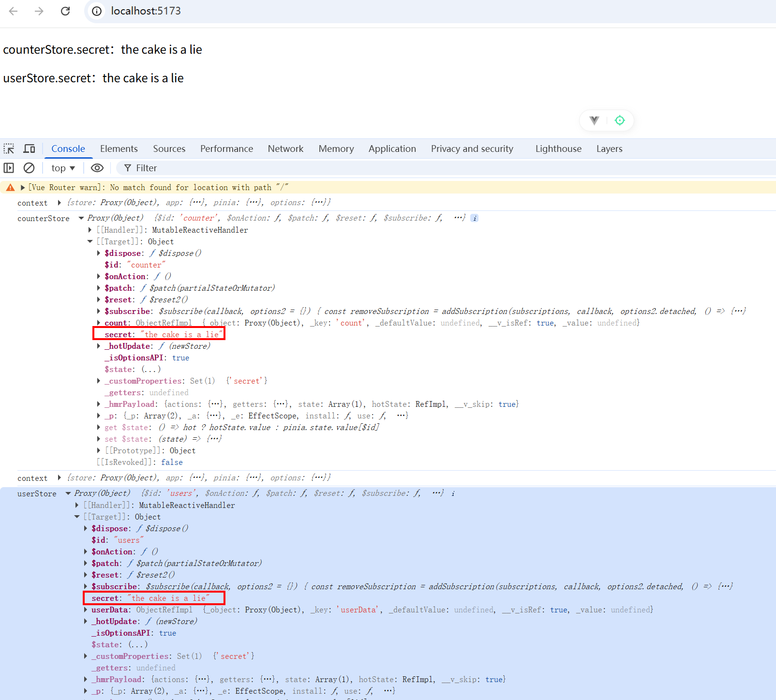Screen dimensions: 776x700
Task: Open the Vue DevTools floating button
Action: coord(594,120)
